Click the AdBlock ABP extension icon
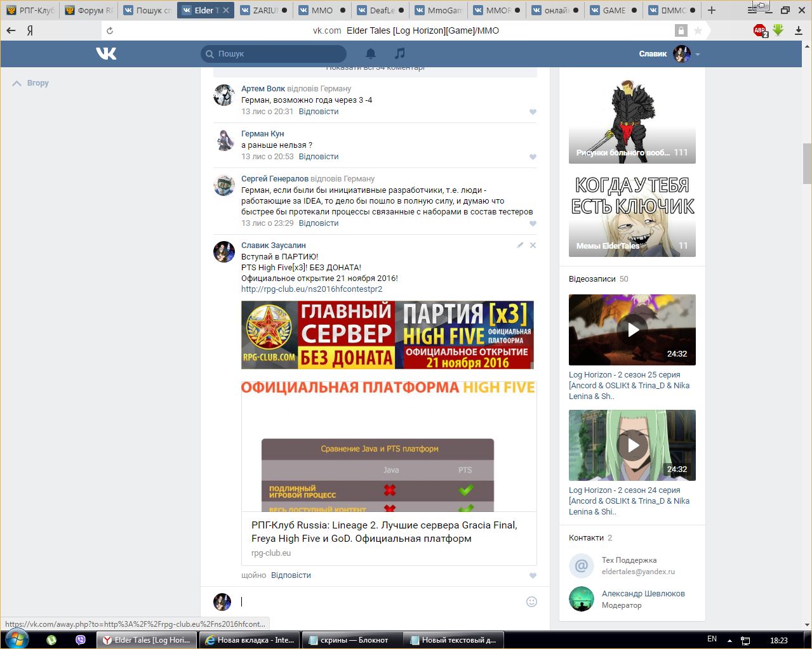 point(760,30)
